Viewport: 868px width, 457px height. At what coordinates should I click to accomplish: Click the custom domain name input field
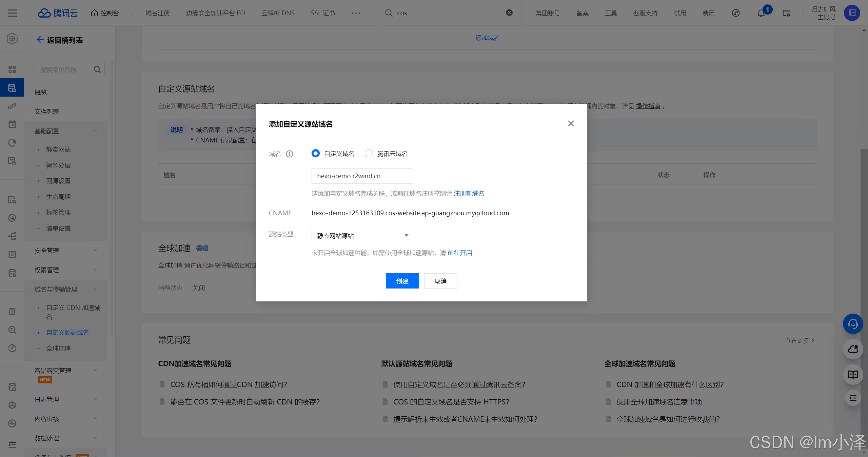tap(362, 176)
